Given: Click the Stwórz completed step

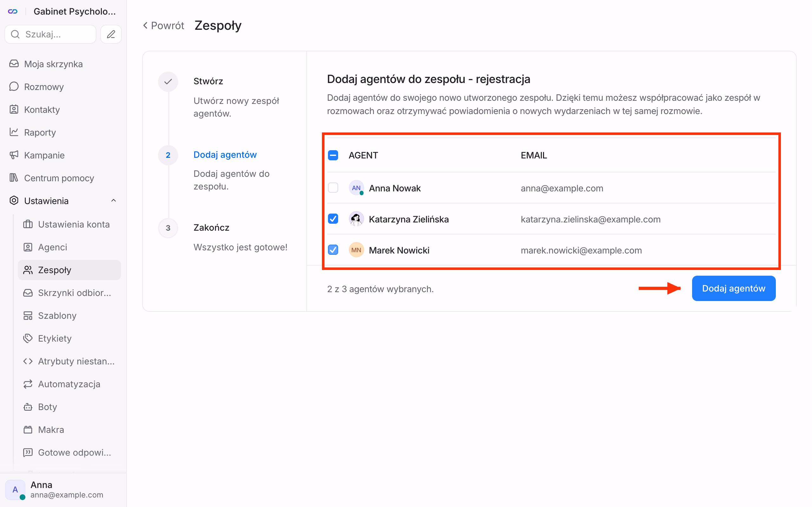Looking at the screenshot, I should point(208,81).
